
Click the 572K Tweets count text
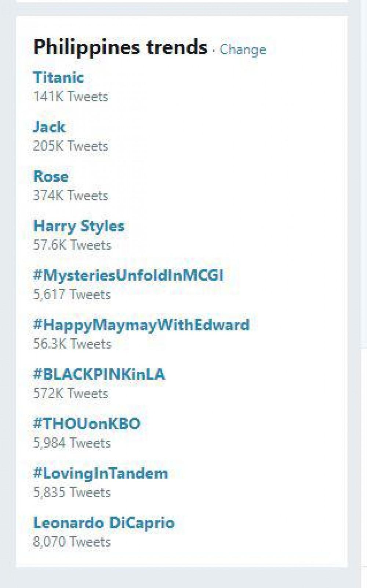71,394
